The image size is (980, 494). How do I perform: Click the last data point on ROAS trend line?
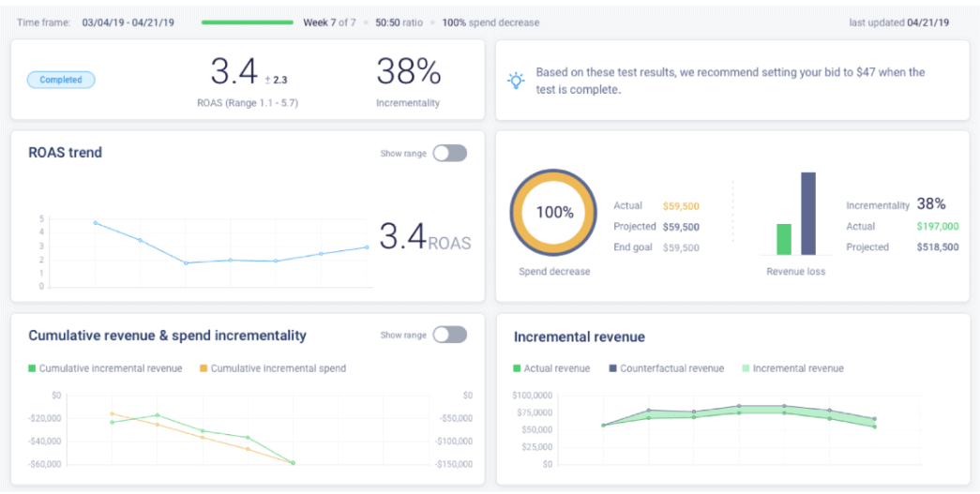[x=367, y=247]
